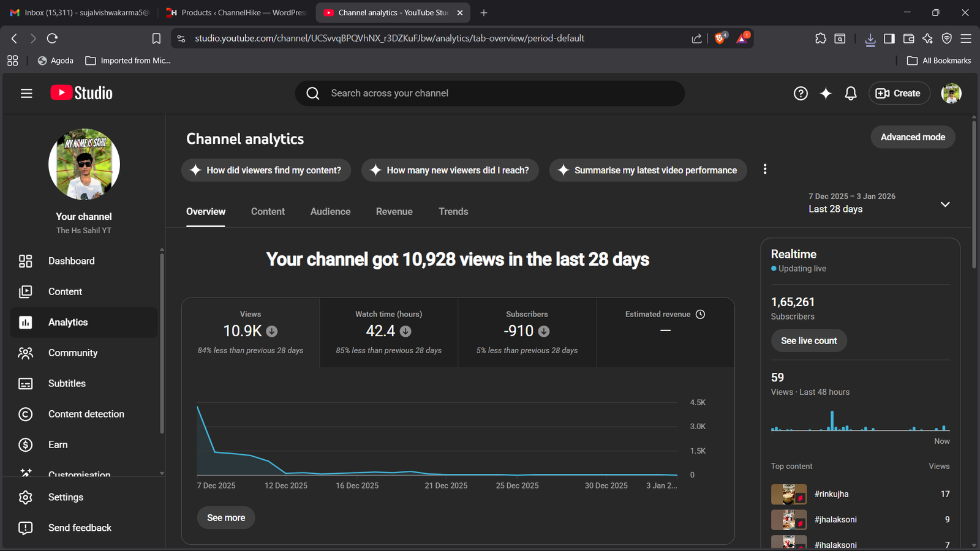Screen dimensions: 980x551
Task: Open the account avatar menu
Action: (951, 93)
